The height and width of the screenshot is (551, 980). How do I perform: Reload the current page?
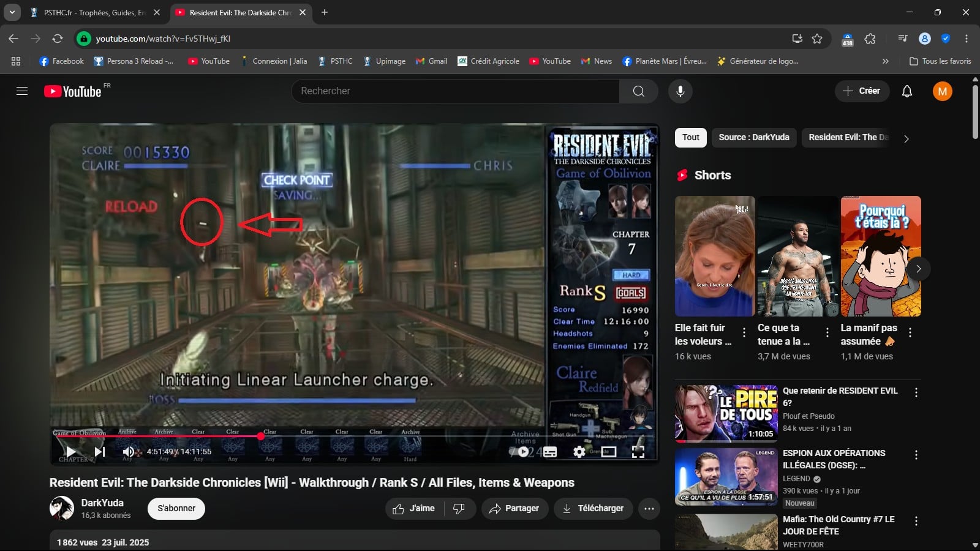click(58, 39)
